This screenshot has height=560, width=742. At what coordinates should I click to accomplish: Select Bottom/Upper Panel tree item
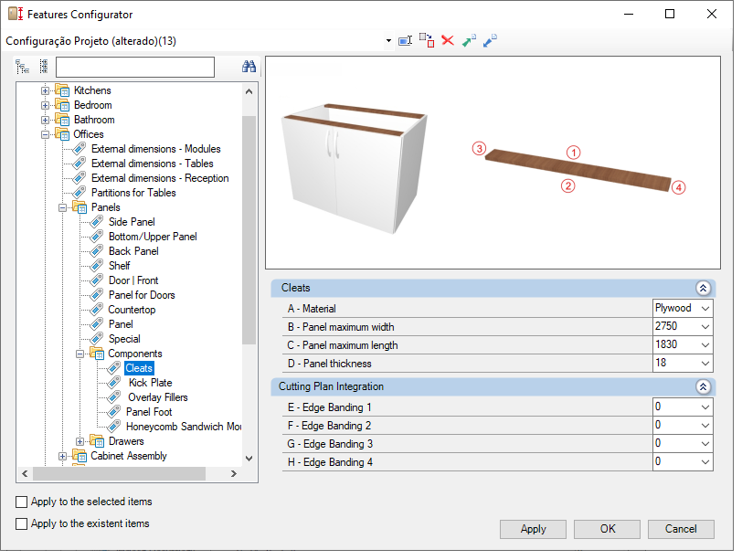153,236
